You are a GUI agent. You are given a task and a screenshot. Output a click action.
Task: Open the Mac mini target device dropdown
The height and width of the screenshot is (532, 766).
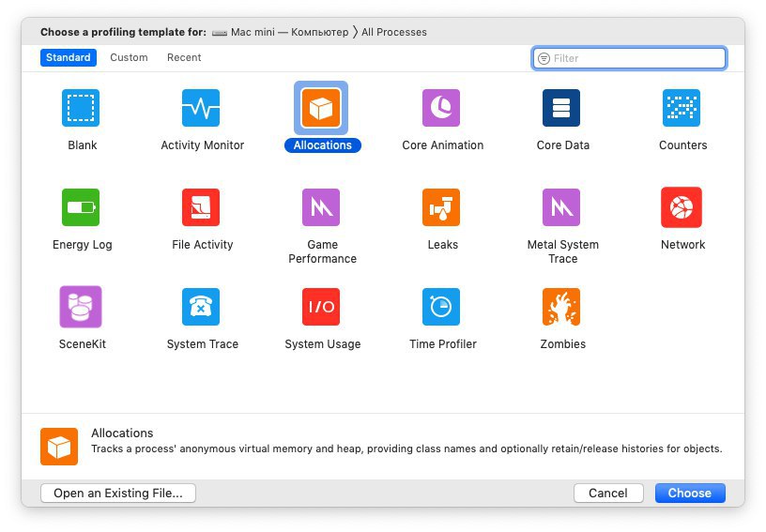(x=281, y=32)
